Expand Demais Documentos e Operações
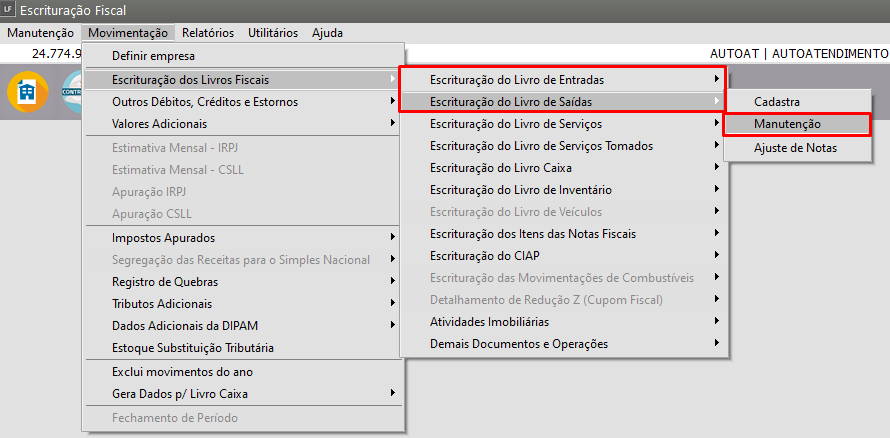890x438 pixels. (518, 344)
